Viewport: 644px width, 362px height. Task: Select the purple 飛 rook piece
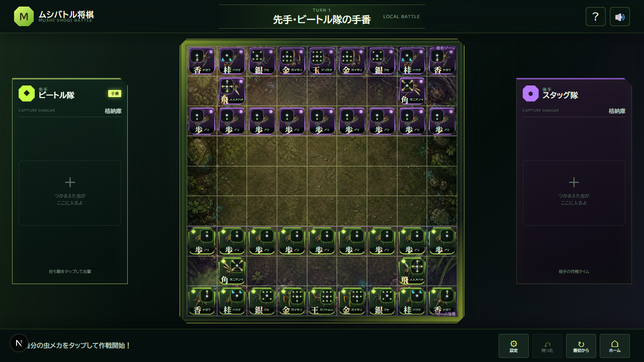232,91
